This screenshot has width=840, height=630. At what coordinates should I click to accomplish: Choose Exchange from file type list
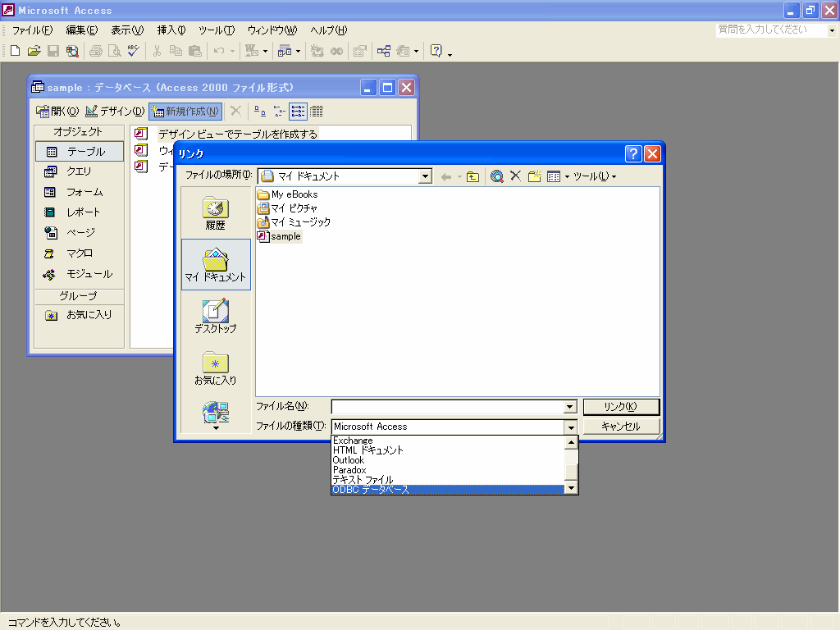point(448,441)
